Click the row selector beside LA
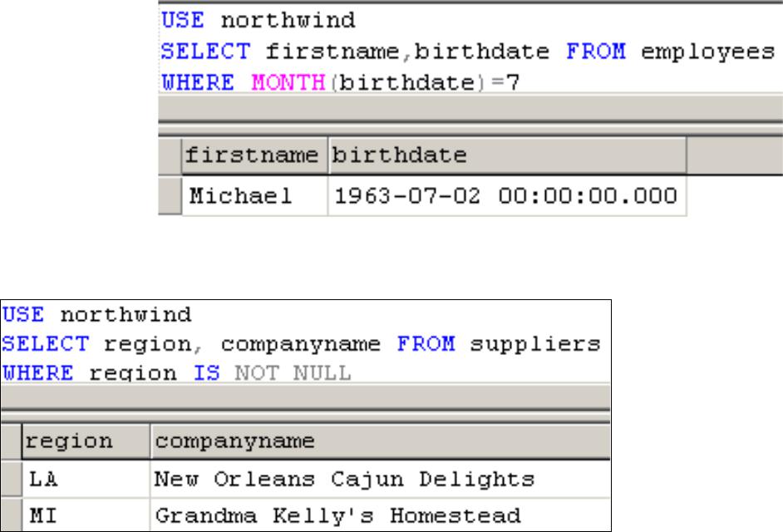Screen dimensions: 783x532 11,480
